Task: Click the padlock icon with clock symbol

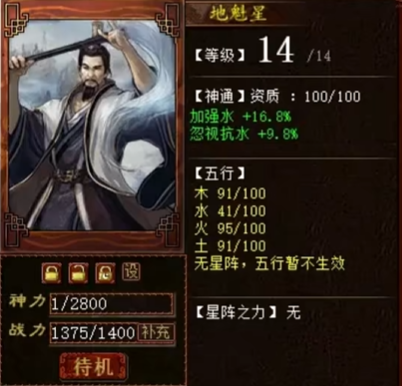Action: pos(105,273)
